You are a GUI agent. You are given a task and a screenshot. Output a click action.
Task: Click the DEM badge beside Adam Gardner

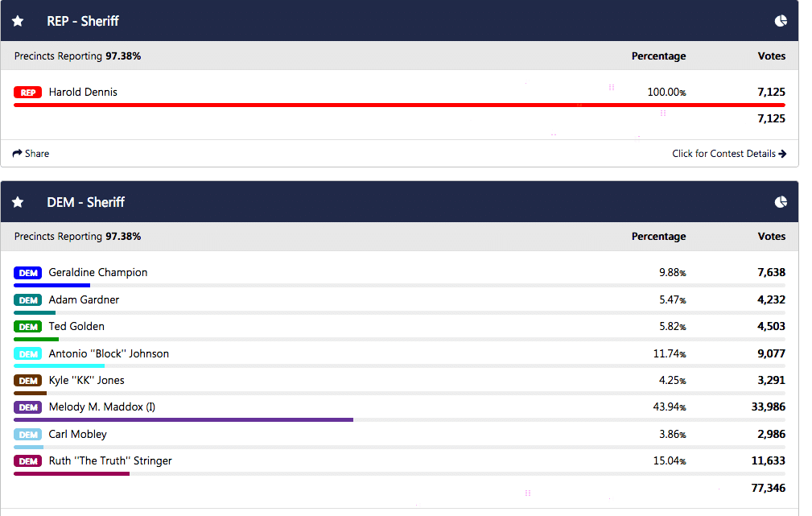click(27, 300)
